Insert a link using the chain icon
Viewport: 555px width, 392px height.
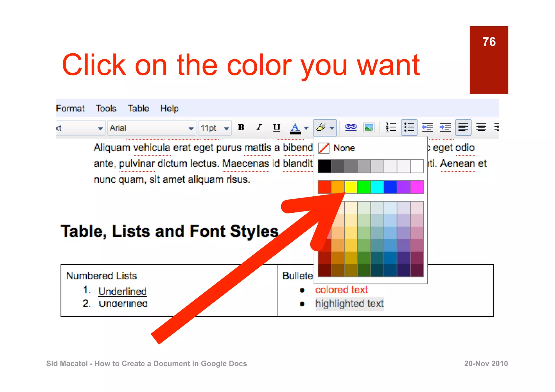(351, 127)
